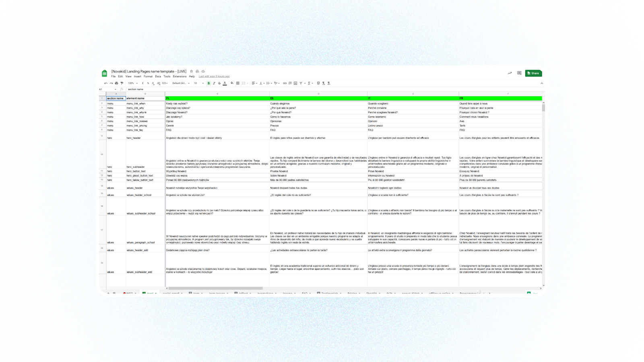This screenshot has height=362, width=644.
Task: Apply currency format with the pound icon
Action: point(143,83)
